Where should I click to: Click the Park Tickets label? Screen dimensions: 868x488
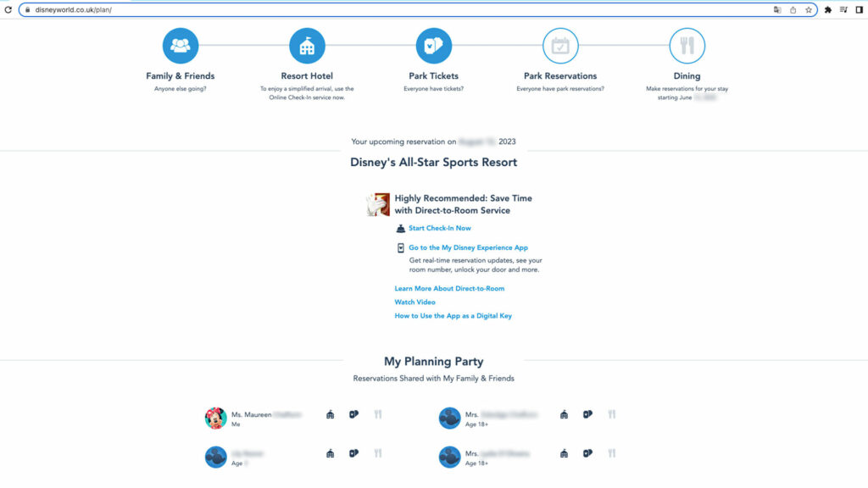coord(433,75)
